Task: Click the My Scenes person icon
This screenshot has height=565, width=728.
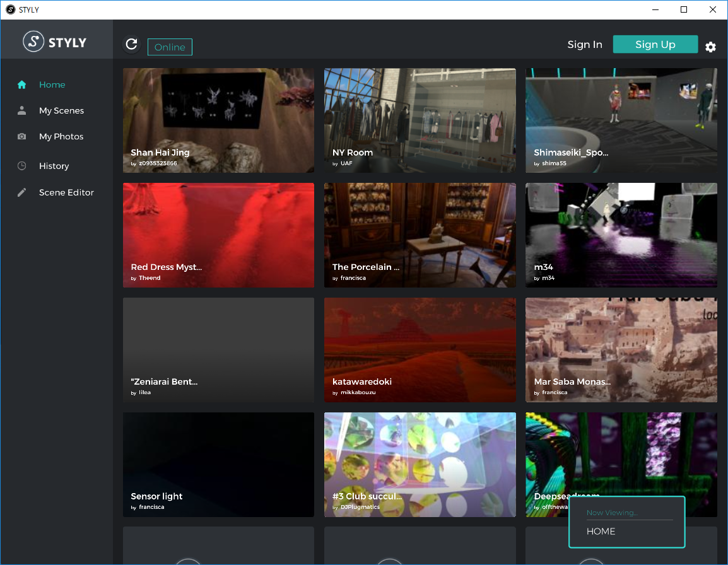Action: (x=22, y=110)
